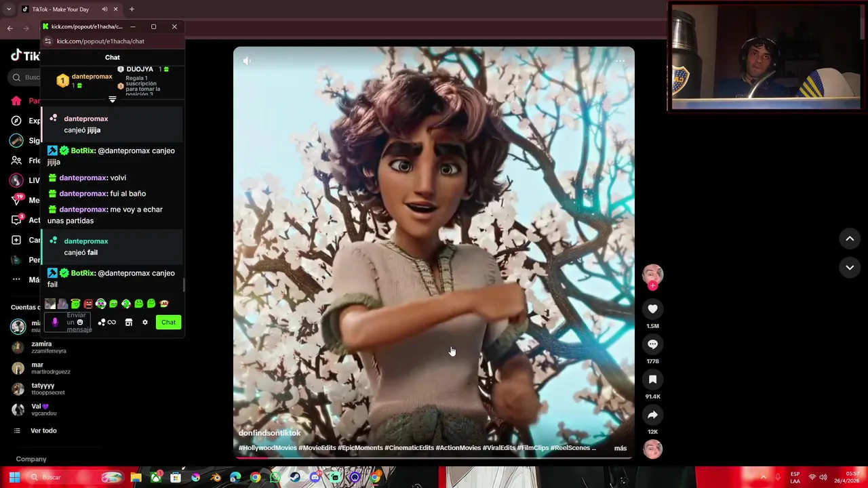Open the Profile icon in the TikTok sidebar

coord(16,260)
